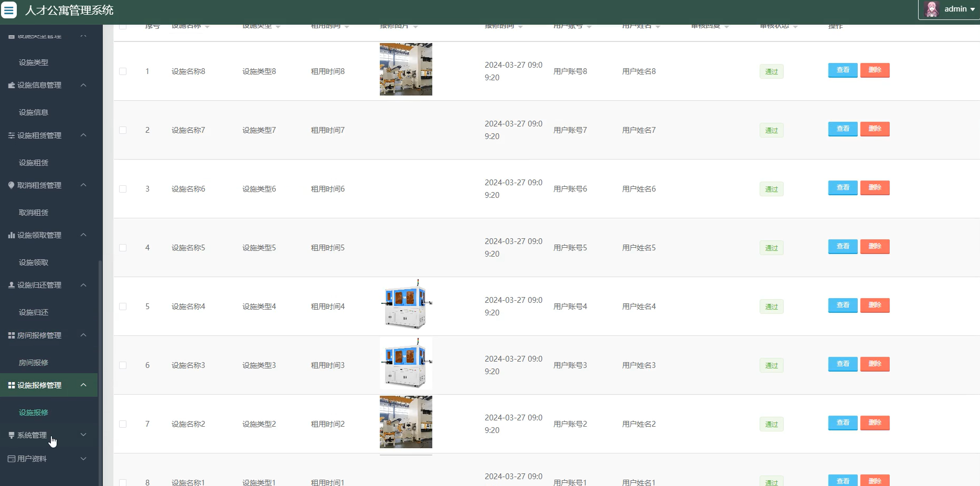Collapse the 房间报修管理 menu chevron
The width and height of the screenshot is (980, 486).
tap(83, 335)
